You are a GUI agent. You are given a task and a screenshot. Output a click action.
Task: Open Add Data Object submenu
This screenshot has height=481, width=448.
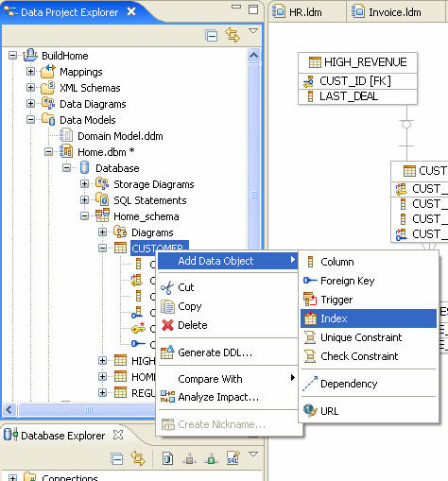[x=228, y=261]
